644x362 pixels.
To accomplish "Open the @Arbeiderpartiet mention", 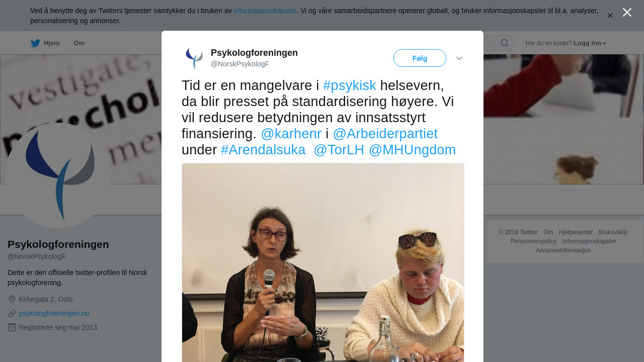I will tap(385, 134).
